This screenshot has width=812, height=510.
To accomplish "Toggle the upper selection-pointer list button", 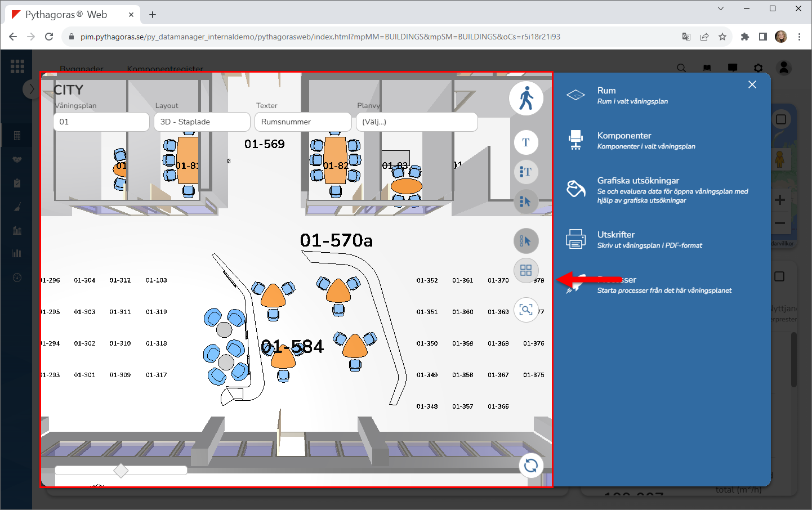I will (526, 202).
